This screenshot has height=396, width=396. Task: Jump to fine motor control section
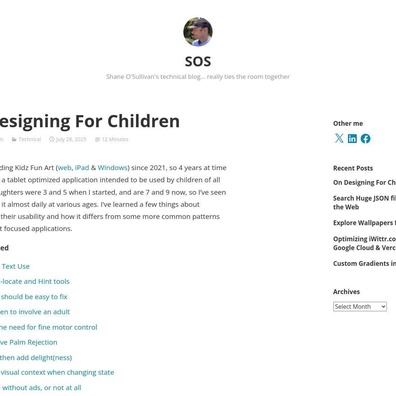49,327
